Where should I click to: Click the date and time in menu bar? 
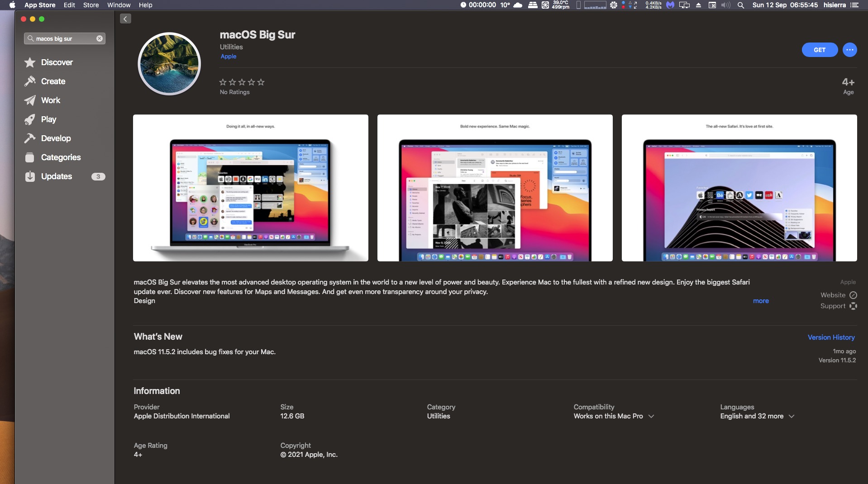785,5
